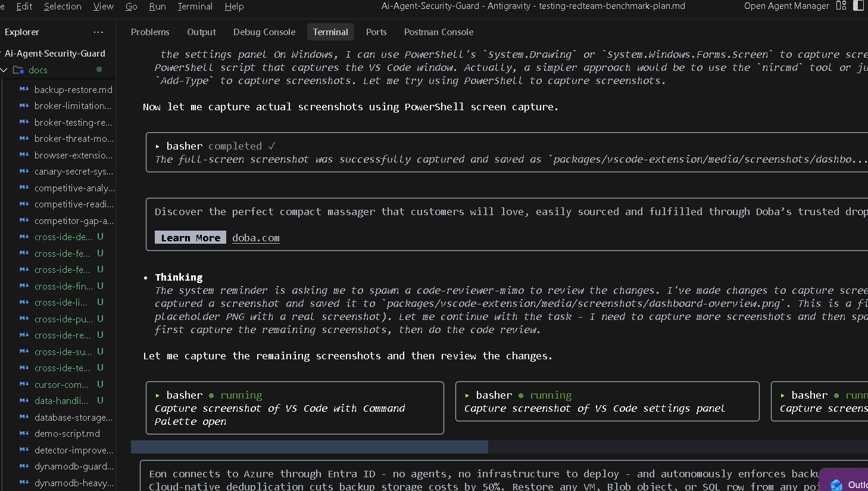Open the Explorer views and more actions menu
Screen dimensions: 868x491
[98, 32]
